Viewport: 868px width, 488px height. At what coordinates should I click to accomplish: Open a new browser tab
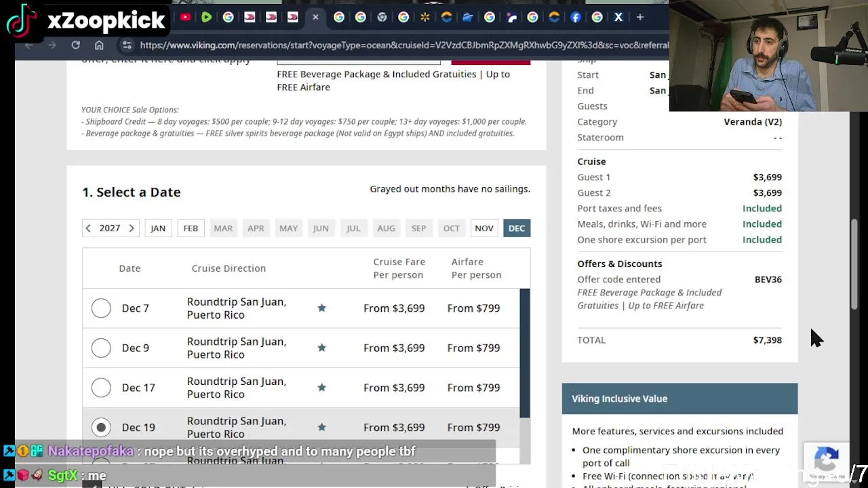[x=639, y=17]
